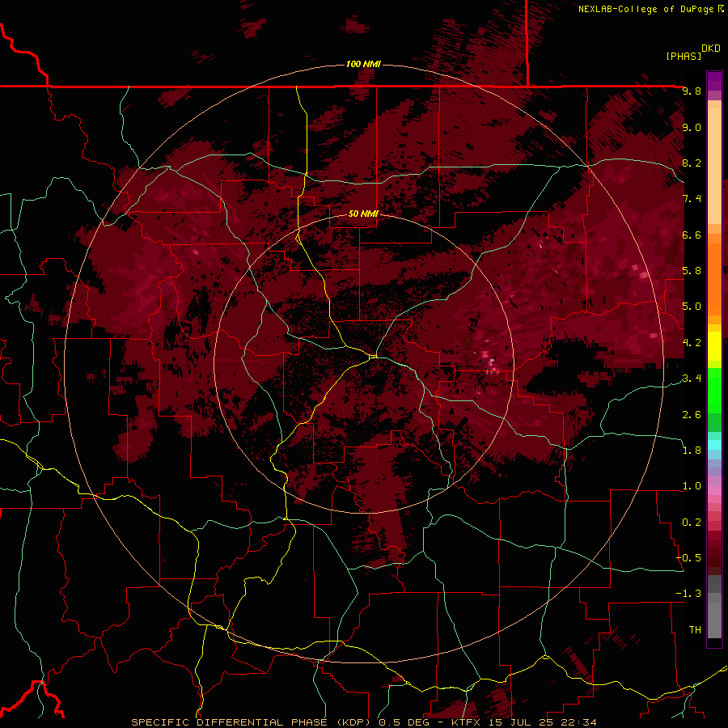
Task: Click the 5.0 colorbar value
Action: (692, 307)
